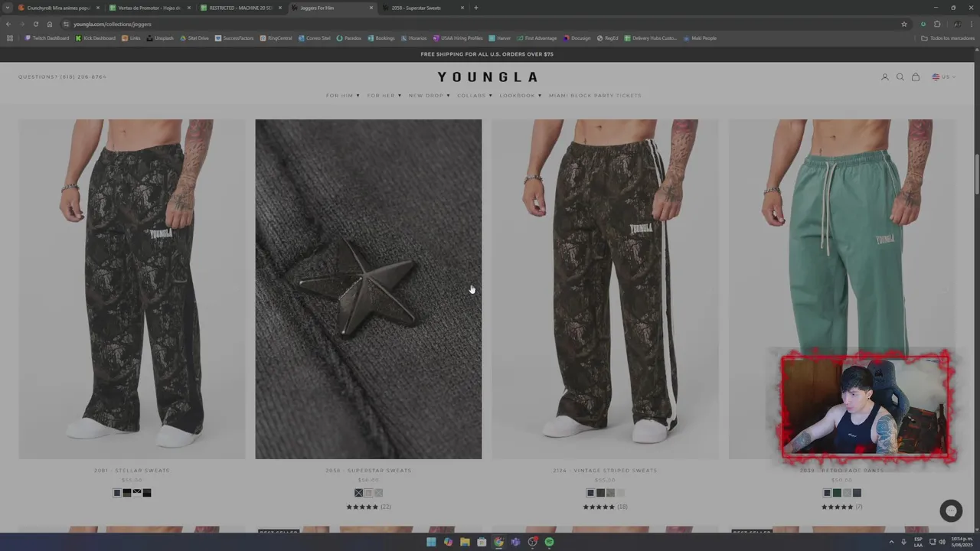
Task: Close the Joggers For Him tab
Action: 371,8
